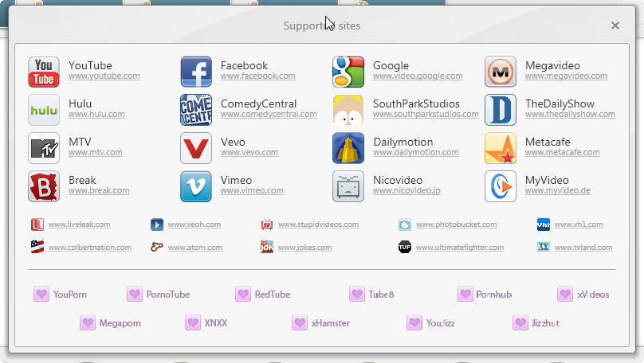This screenshot has height=363, width=644.
Task: Click the YouTube site name text
Action: (90, 65)
